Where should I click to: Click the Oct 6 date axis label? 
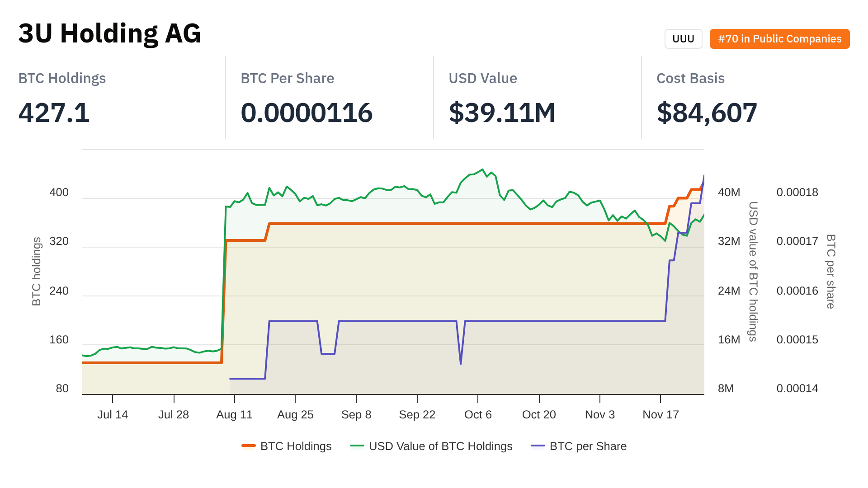[478, 414]
